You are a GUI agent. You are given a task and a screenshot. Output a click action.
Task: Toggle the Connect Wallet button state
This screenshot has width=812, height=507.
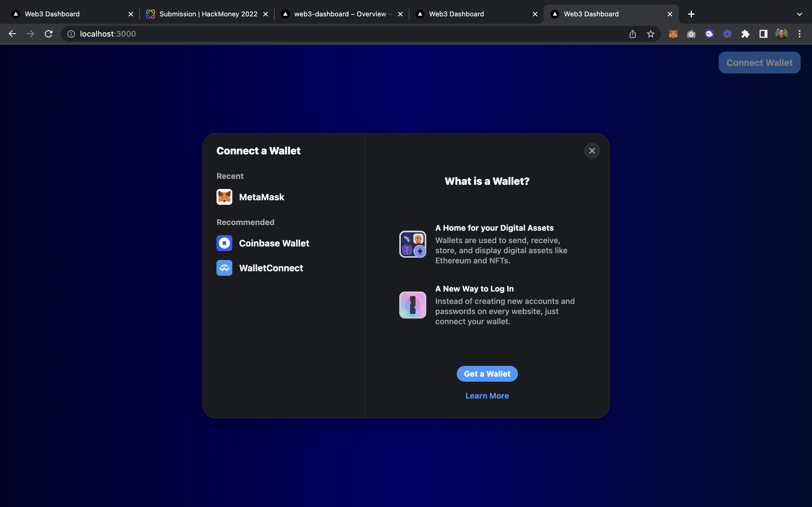tap(759, 62)
